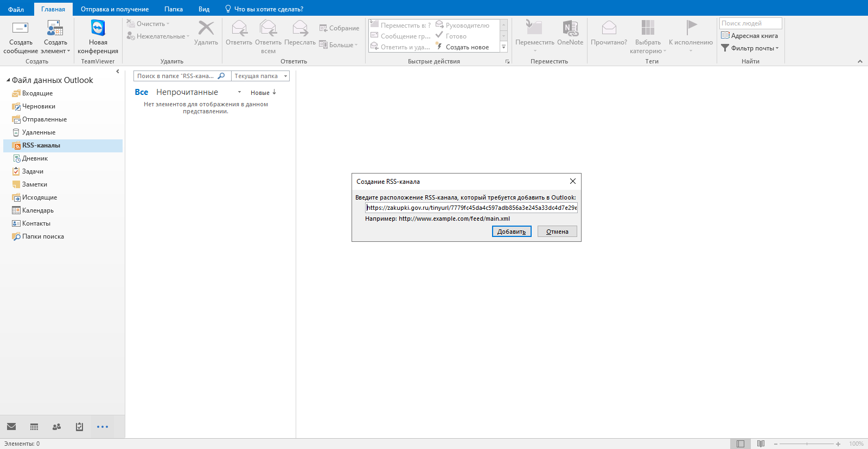Click the Delete (Удалить) X icon
This screenshot has height=449, width=868.
206,28
